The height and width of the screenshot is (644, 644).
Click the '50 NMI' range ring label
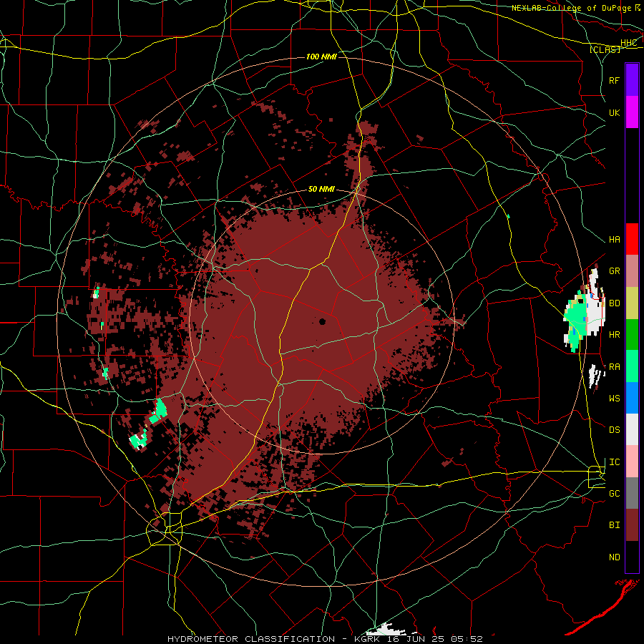click(321, 190)
